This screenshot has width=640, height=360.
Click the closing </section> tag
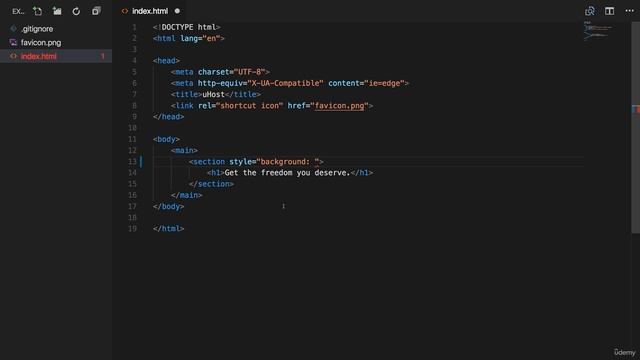tap(211, 184)
